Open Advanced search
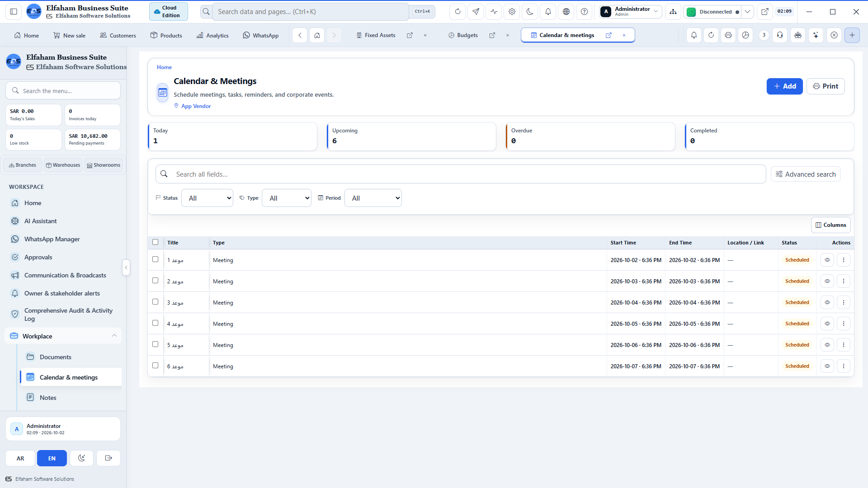The height and width of the screenshot is (488, 868). pyautogui.click(x=806, y=174)
